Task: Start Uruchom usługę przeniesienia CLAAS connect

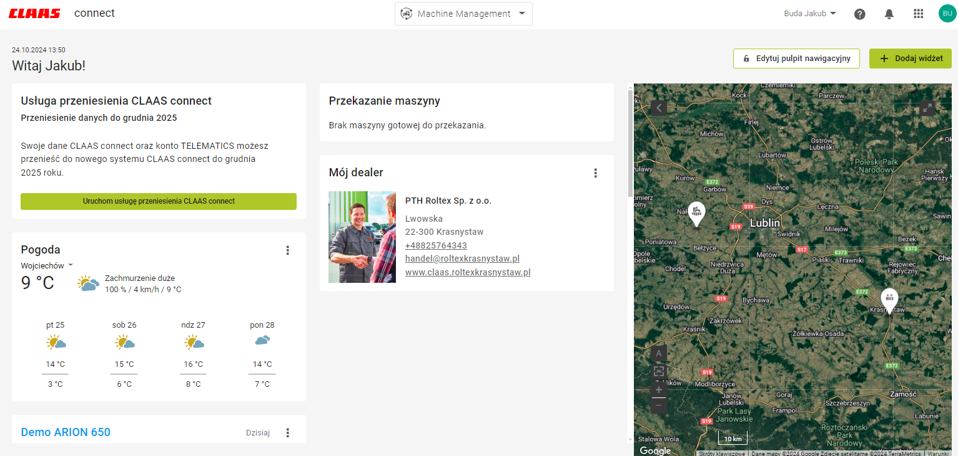Action: [x=158, y=201]
